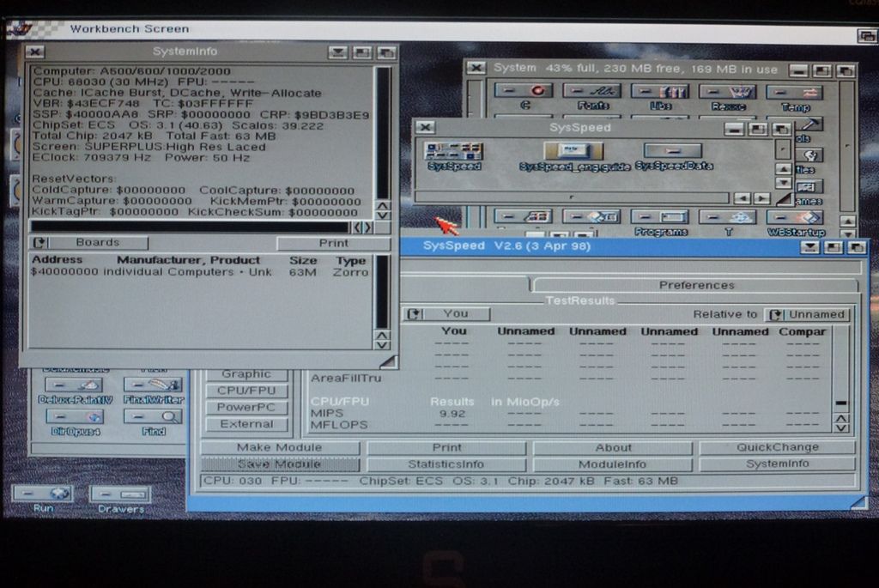
Task: Click the TestResults vertical scrollbar
Action: tap(841, 369)
